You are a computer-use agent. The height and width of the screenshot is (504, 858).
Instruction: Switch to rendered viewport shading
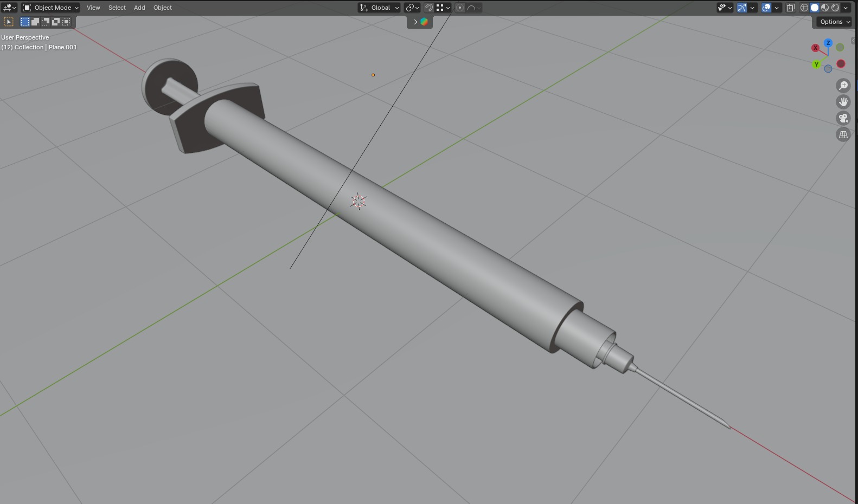(x=835, y=8)
